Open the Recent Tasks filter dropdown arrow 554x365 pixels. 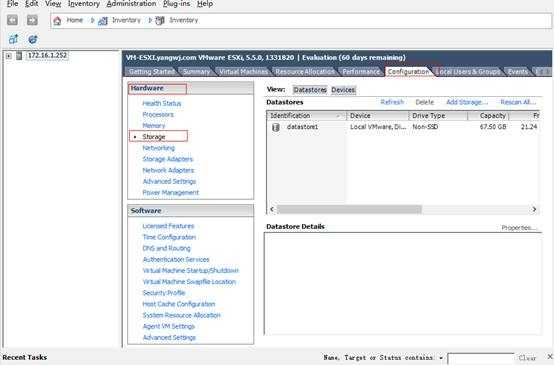click(x=441, y=358)
